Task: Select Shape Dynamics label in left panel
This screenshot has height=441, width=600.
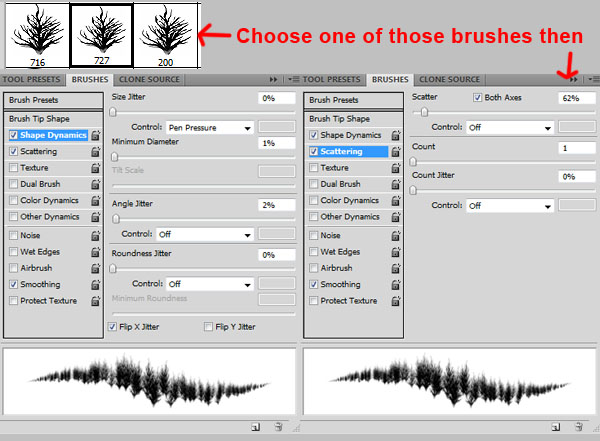Action: 53,135
